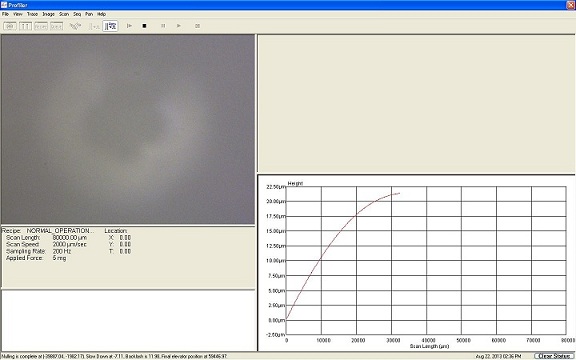Click the last toolbar icon after play
The width and height of the screenshot is (576, 360).
click(198, 26)
